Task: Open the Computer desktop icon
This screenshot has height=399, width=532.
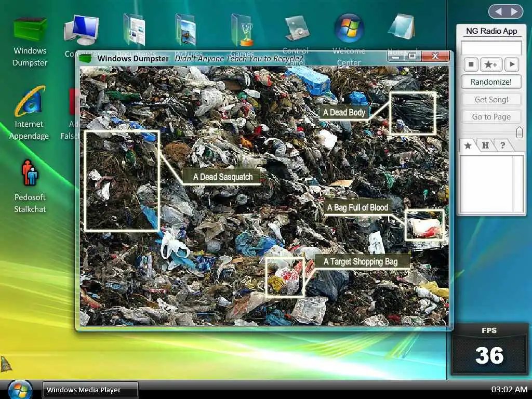Action: pos(82,30)
